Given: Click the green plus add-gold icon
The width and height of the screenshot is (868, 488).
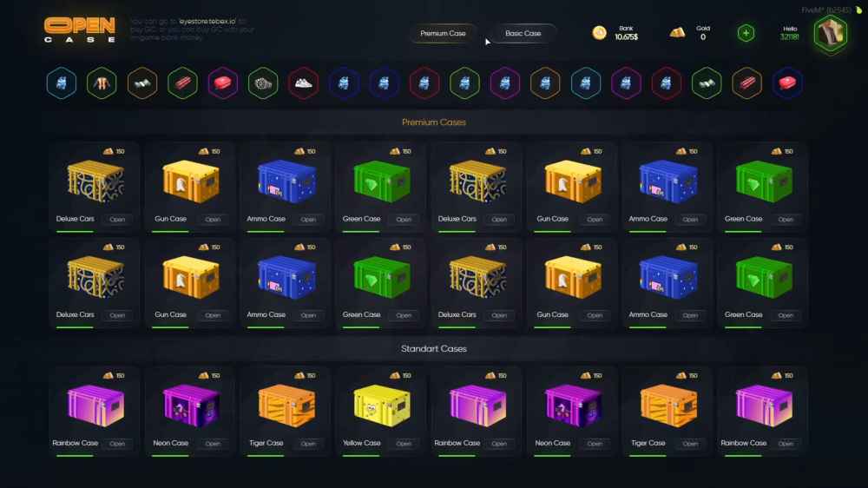Looking at the screenshot, I should [x=746, y=33].
